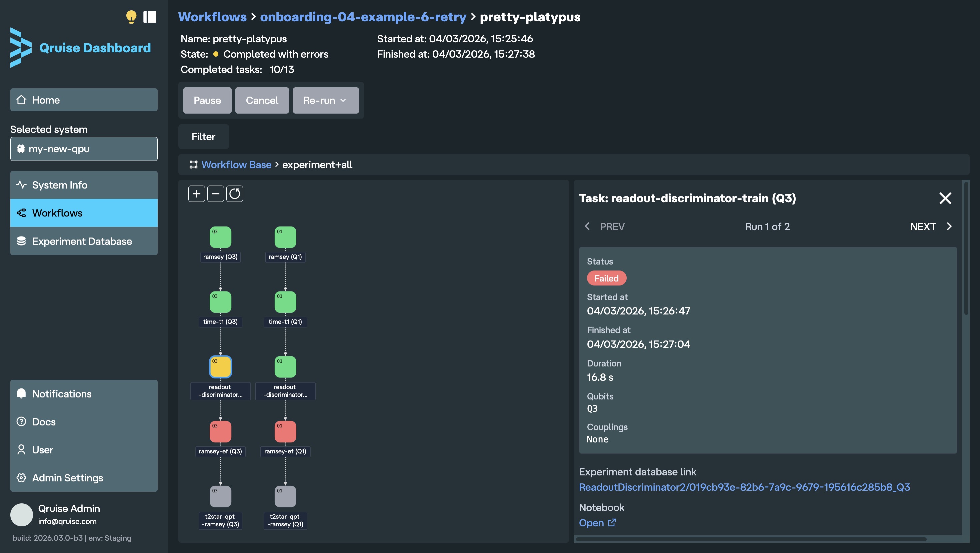980x553 pixels.
Task: Click the User profile icon in sidebar
Action: click(22, 449)
